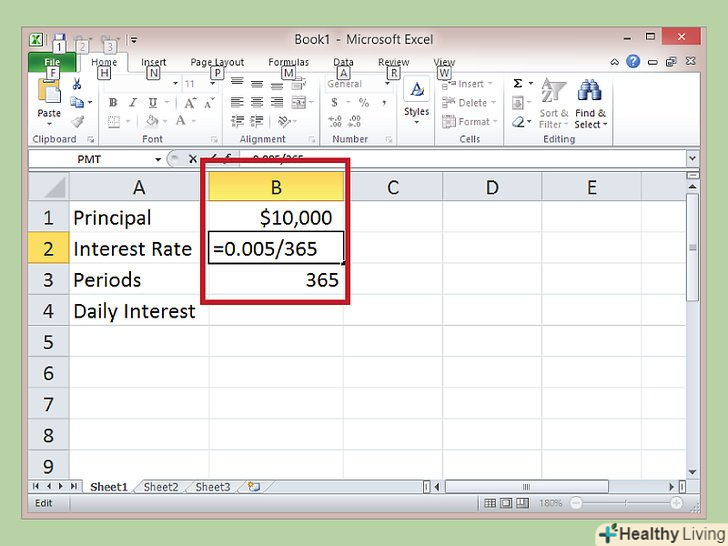Switch to the Formulas tab

pyautogui.click(x=288, y=62)
